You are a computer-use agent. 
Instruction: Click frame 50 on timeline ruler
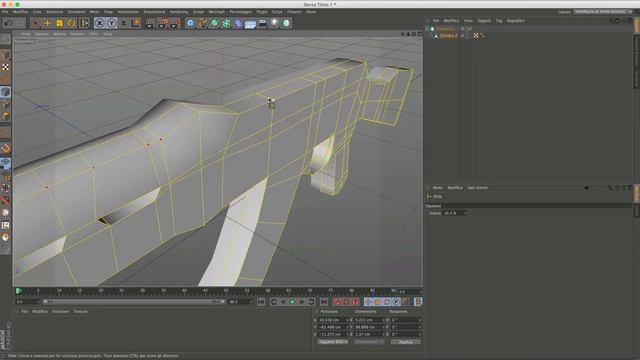pos(226,291)
